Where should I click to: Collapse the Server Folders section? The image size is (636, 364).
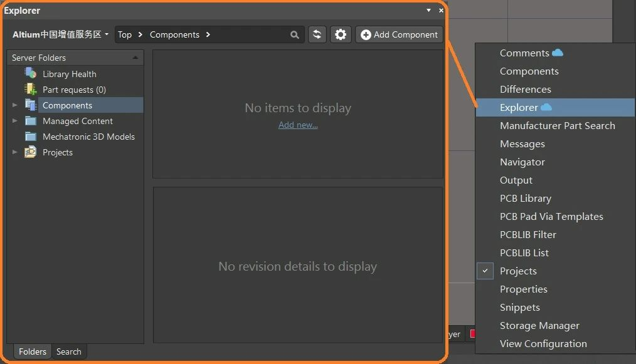135,58
